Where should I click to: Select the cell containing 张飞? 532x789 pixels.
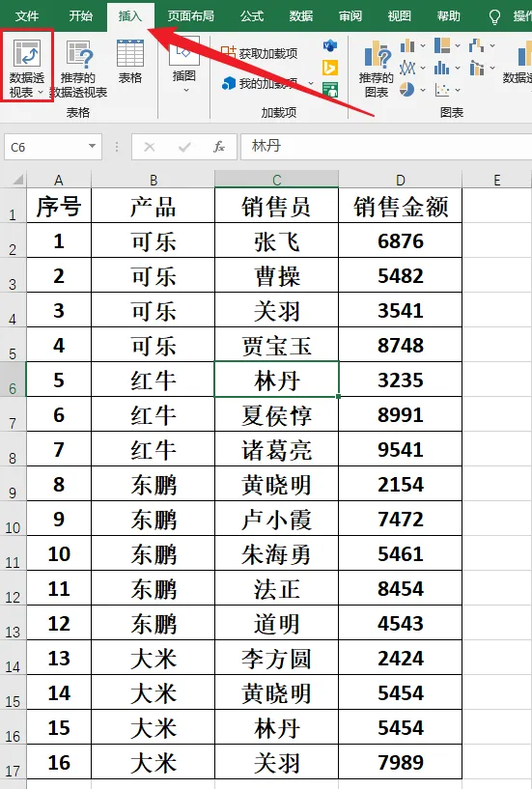pyautogui.click(x=276, y=240)
